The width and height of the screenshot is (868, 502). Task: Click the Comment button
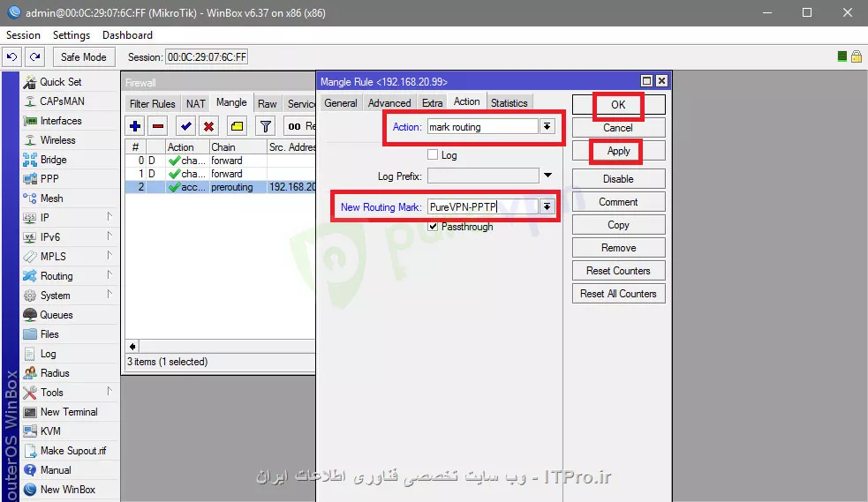click(x=618, y=202)
